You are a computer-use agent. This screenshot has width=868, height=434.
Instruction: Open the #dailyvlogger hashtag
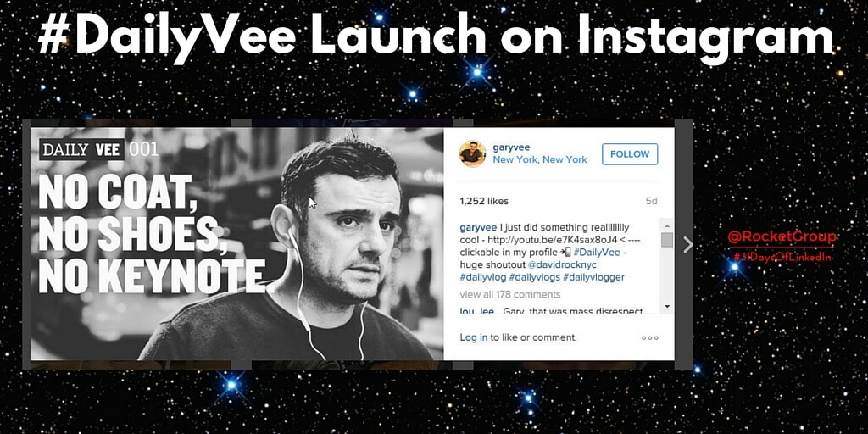tap(593, 277)
